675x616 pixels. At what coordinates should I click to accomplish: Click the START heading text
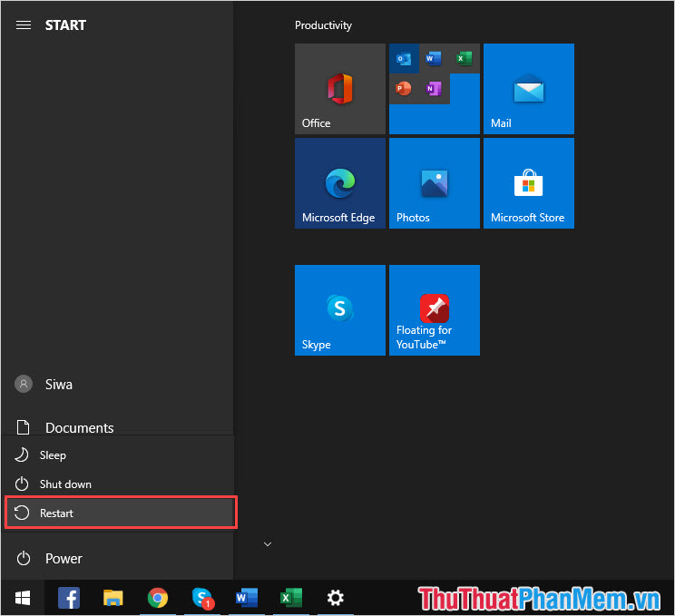pyautogui.click(x=65, y=25)
